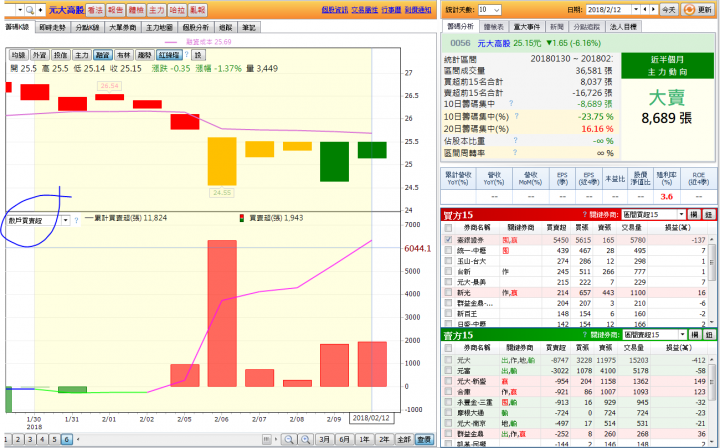Click the chart zoom-out magnifier icon
Screen dimensions: 720x448
288,439
